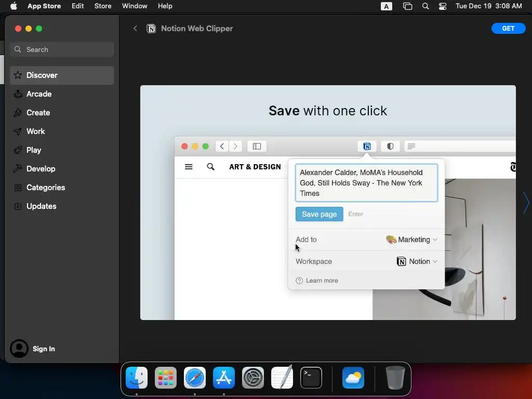Click the Notion Web Clipper app icon in header
The image size is (532, 399).
(151, 29)
